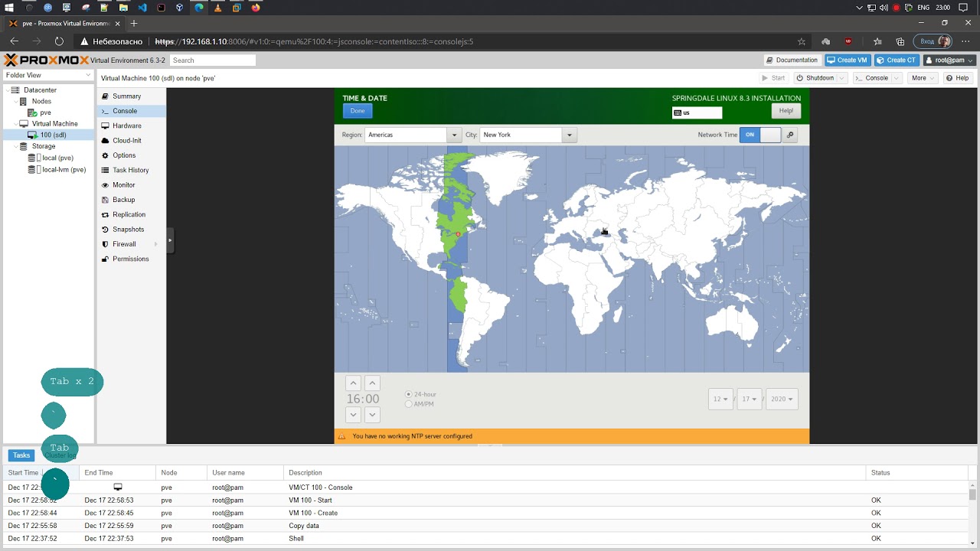Select local (pve) storage
The height and width of the screenshot is (551, 980).
click(57, 158)
